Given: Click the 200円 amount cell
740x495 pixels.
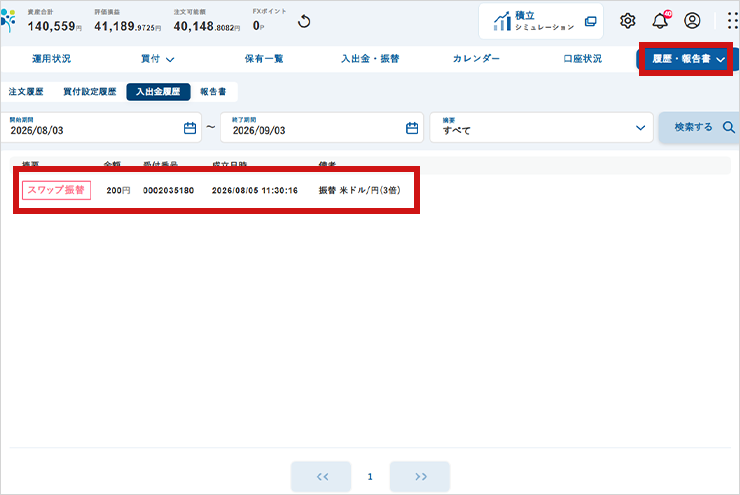Looking at the screenshot, I should tap(118, 190).
